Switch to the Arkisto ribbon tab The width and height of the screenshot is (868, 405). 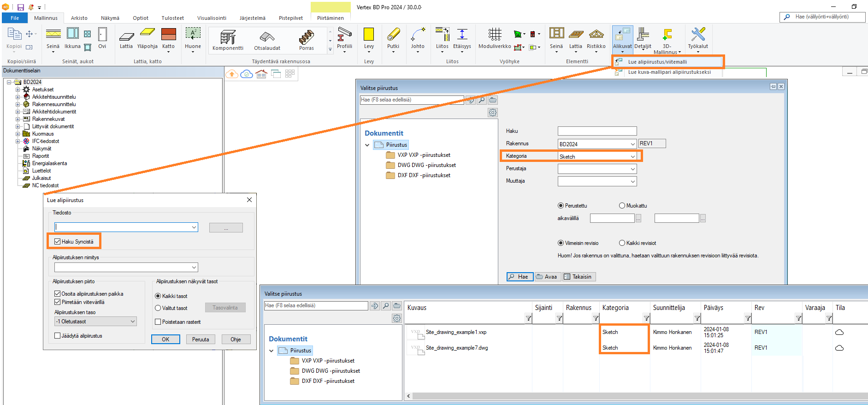[x=79, y=18]
